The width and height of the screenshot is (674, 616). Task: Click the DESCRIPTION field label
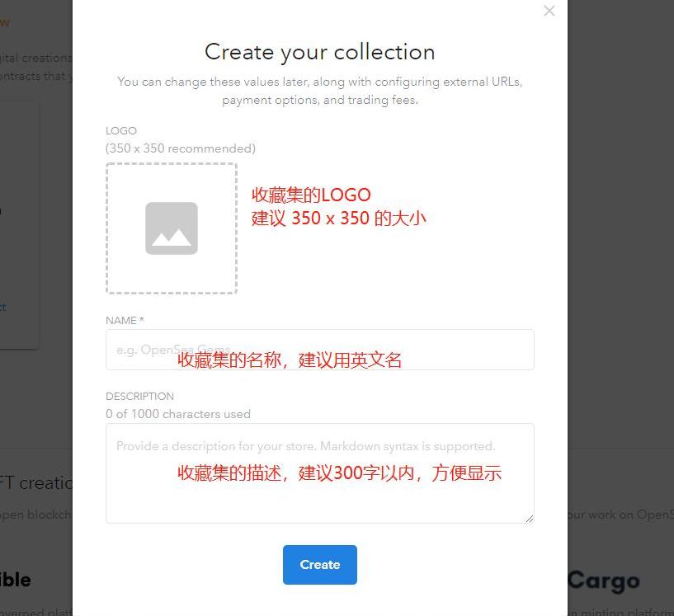coord(139,397)
